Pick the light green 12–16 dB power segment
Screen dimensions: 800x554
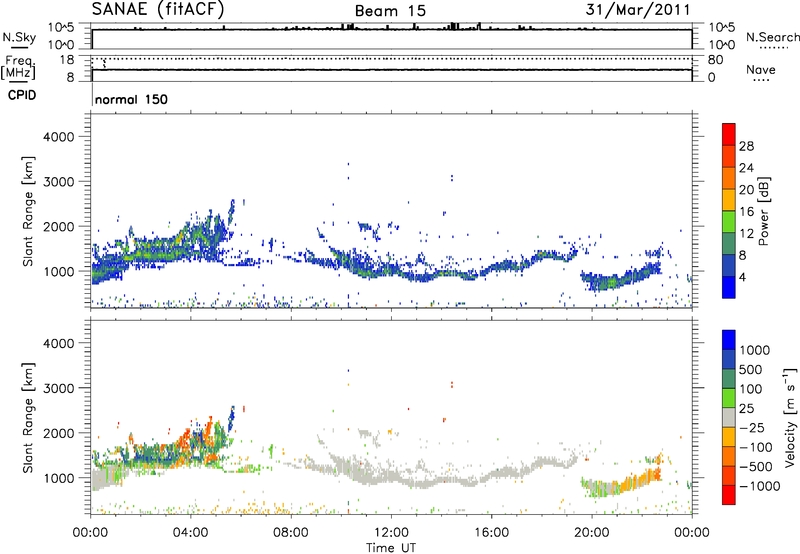click(x=729, y=221)
